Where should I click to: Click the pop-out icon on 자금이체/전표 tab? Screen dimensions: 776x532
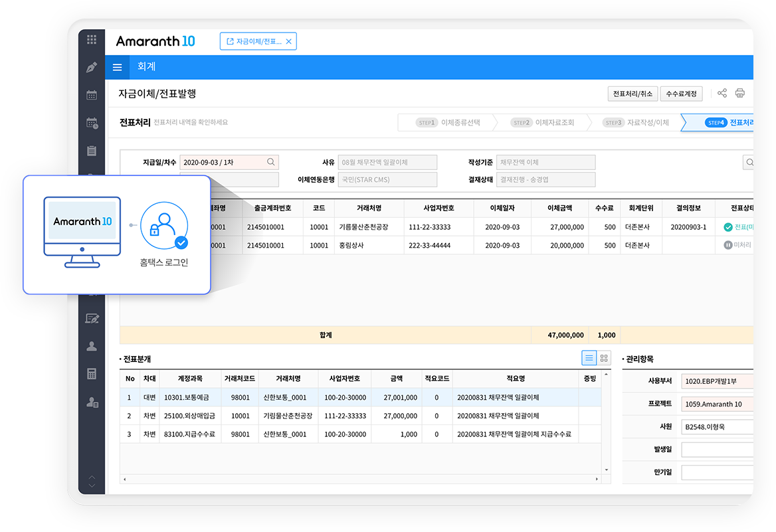pyautogui.click(x=230, y=42)
